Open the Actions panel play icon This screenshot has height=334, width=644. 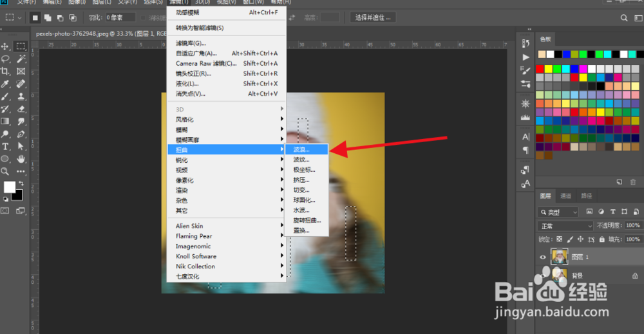[526, 57]
